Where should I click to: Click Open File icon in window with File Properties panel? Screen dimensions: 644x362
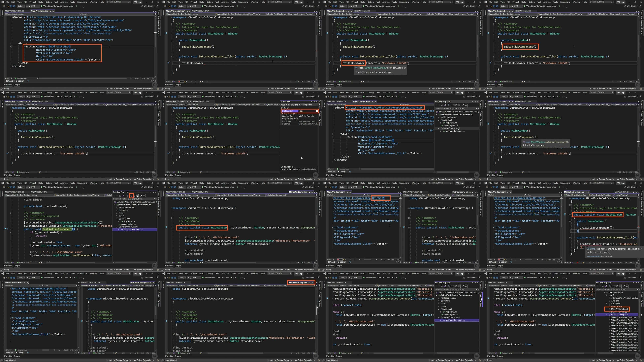tap(169, 97)
